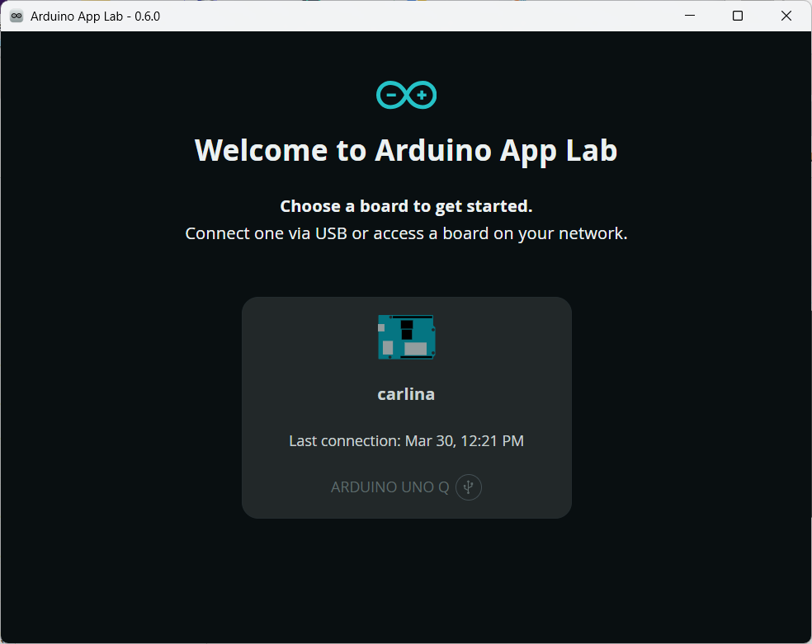Click the Last connection timestamp text

(x=406, y=441)
